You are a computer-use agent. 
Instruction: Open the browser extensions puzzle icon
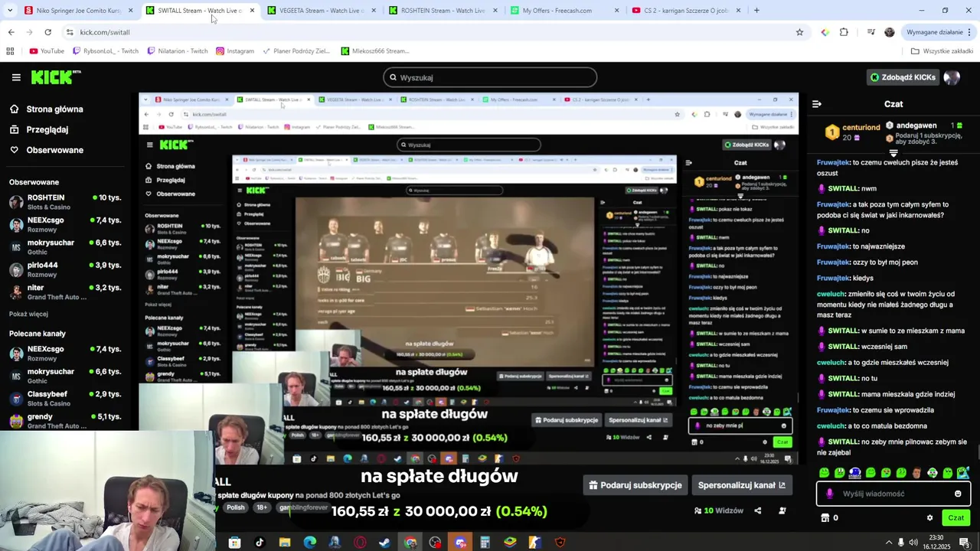pos(844,32)
